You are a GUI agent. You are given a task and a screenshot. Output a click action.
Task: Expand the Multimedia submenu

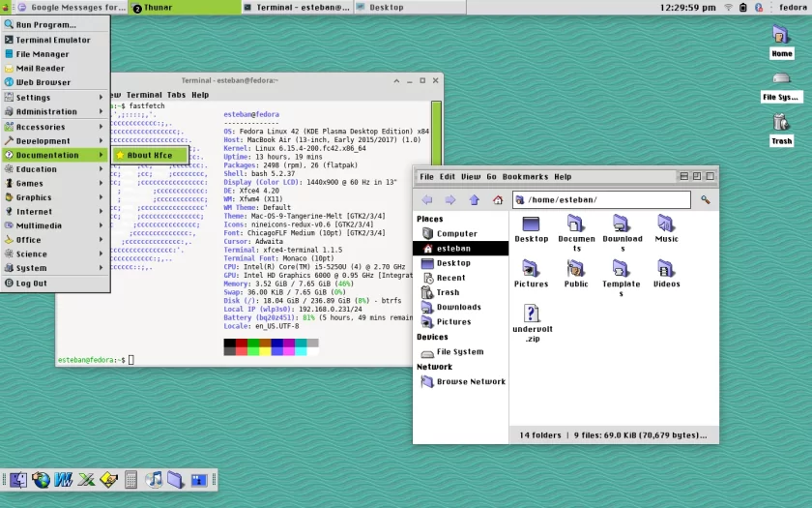pyautogui.click(x=55, y=225)
